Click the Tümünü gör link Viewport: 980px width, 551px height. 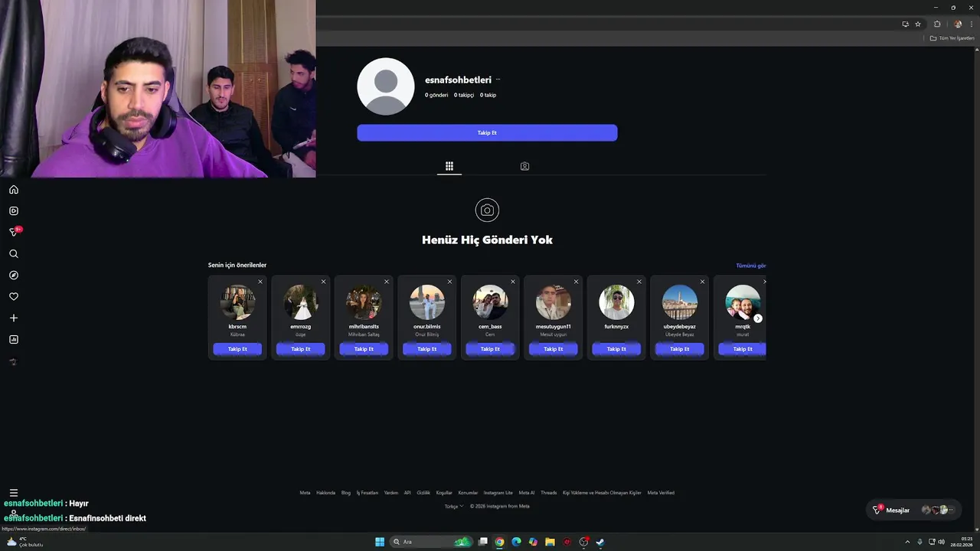(750, 266)
